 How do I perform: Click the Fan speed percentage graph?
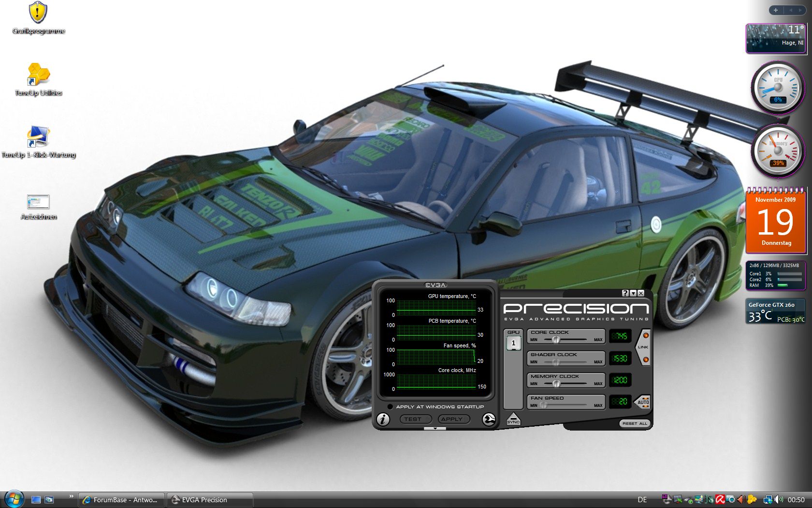[x=436, y=357]
